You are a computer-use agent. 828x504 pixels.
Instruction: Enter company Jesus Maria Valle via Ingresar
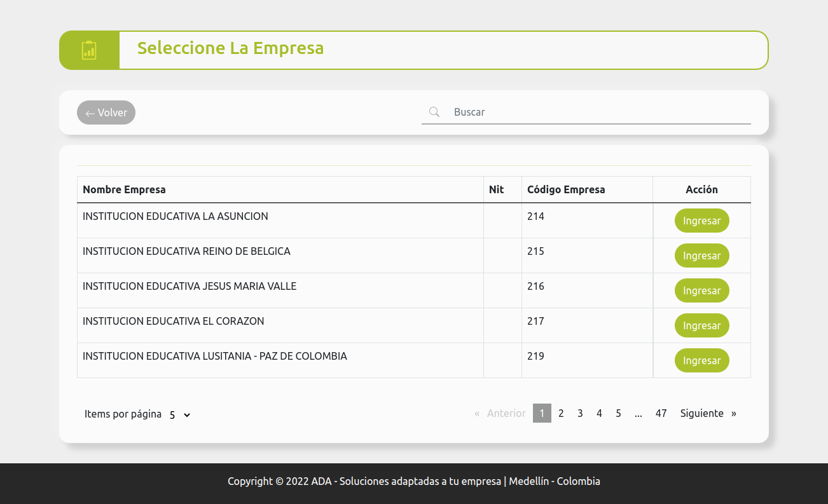tap(701, 290)
